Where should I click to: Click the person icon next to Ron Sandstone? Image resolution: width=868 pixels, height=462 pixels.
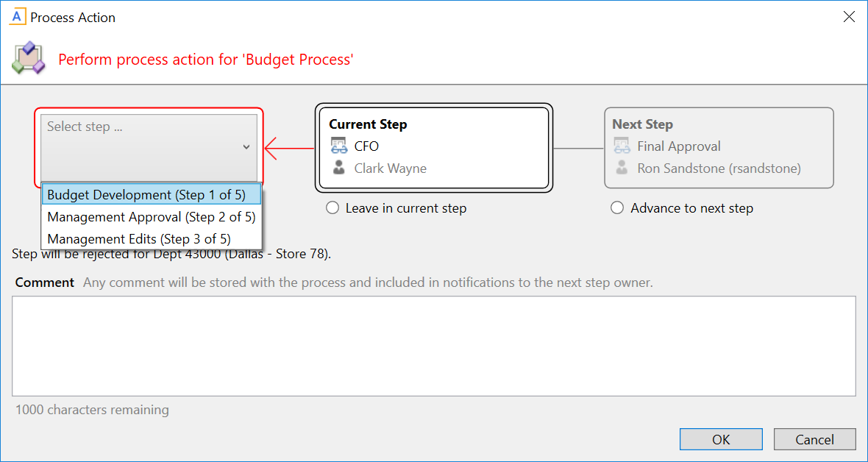(x=620, y=168)
